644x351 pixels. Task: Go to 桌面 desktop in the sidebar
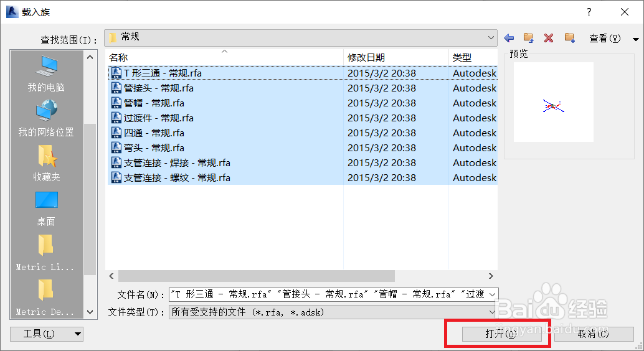[x=47, y=209]
